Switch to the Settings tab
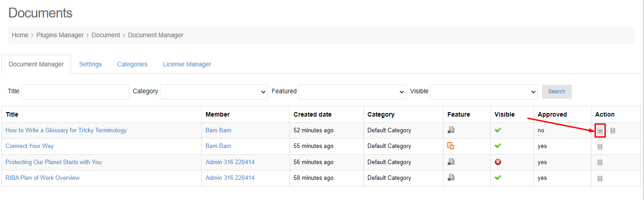This screenshot has height=200, width=644. coord(90,64)
